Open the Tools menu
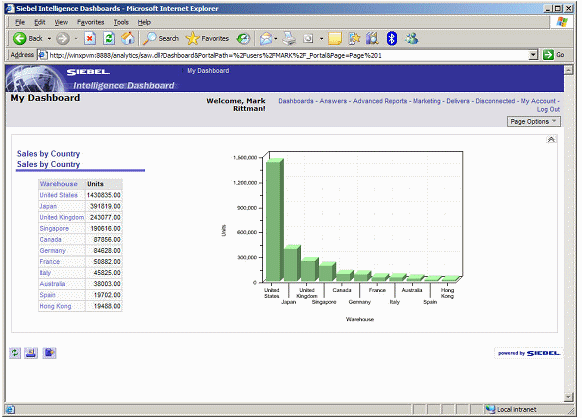The image size is (582, 418). [x=121, y=22]
